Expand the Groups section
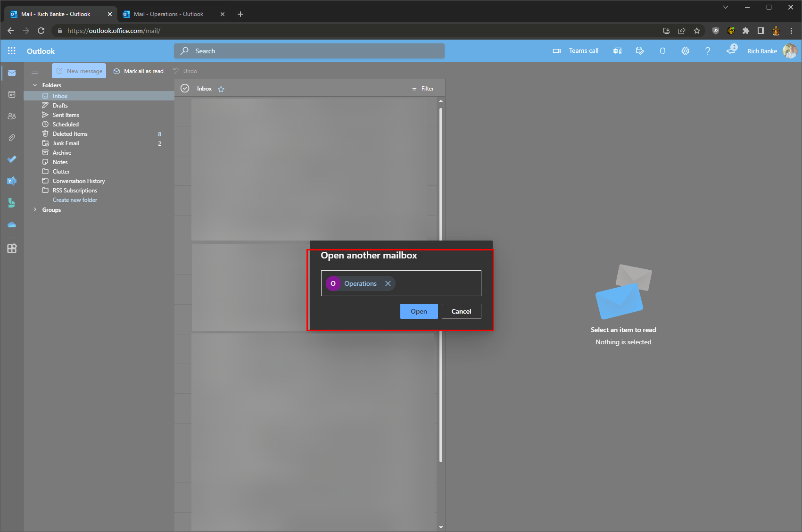 tap(35, 209)
